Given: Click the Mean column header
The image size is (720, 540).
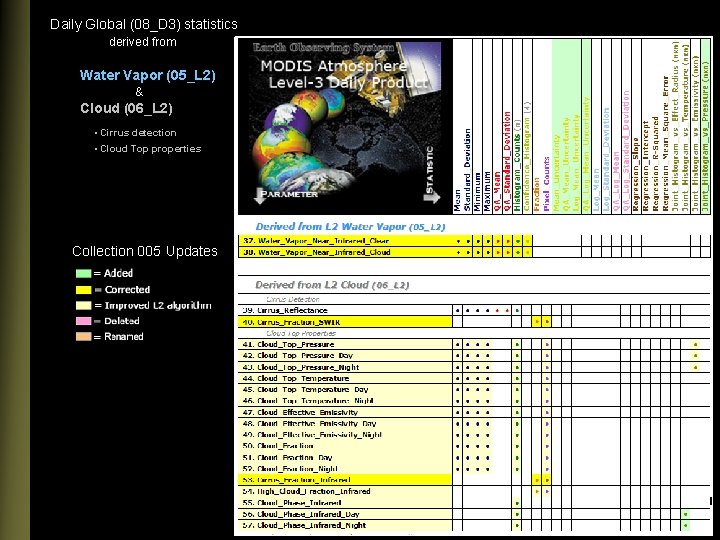Looking at the screenshot, I should (457, 201).
